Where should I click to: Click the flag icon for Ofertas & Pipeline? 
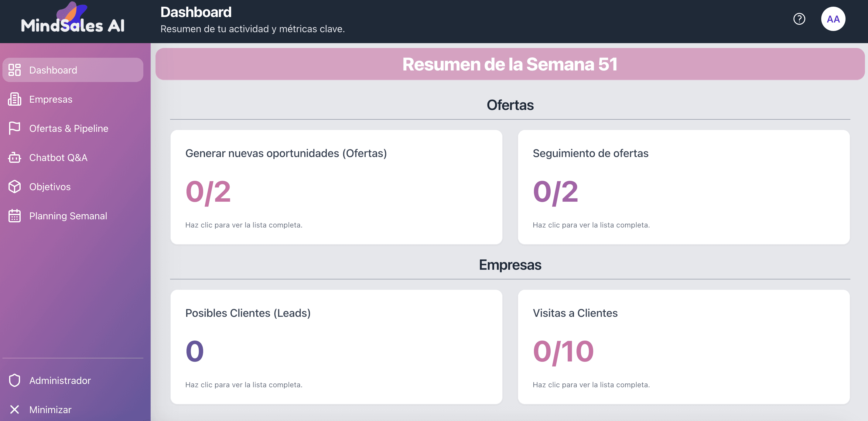(15, 128)
